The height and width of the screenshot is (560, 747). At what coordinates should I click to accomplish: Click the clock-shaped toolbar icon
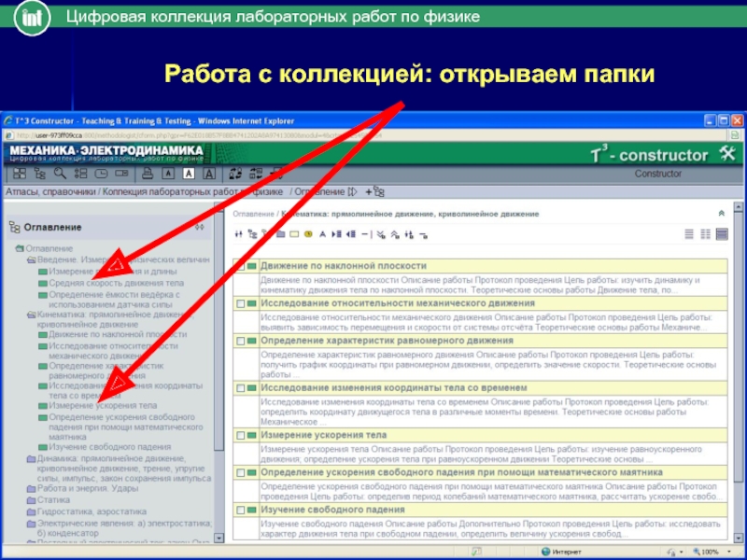point(101,174)
